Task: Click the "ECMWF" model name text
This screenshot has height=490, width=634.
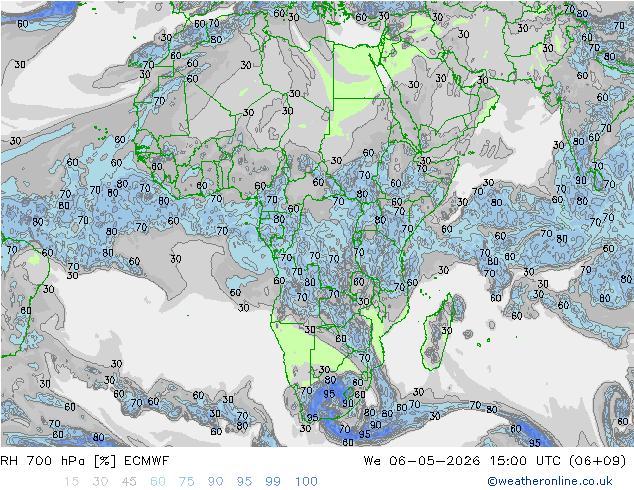Action: 146,461
